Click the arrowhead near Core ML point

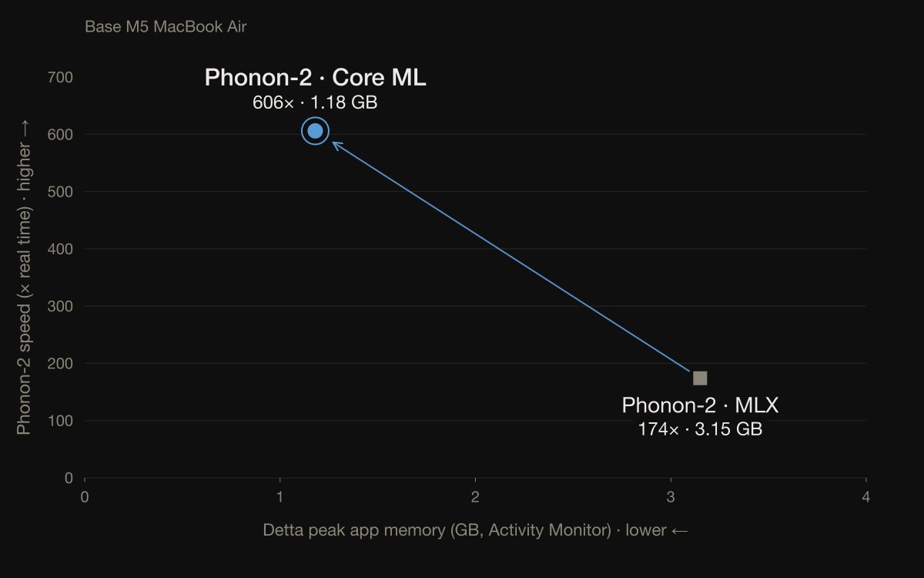click(x=336, y=144)
